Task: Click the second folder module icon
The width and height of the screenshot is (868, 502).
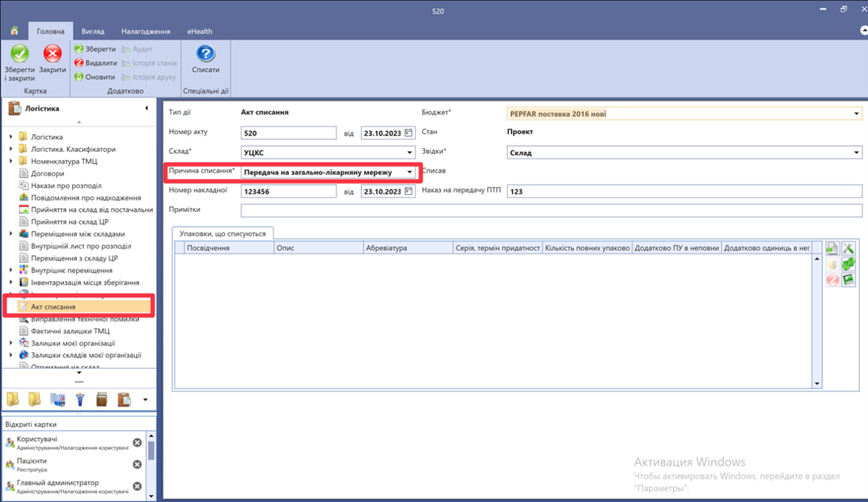Action: tap(35, 400)
